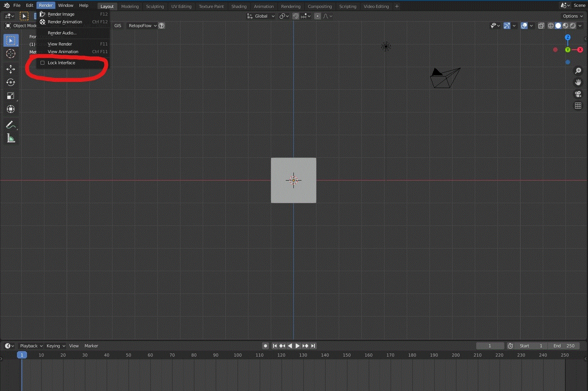Open the Transform Orientation Global dropdown
This screenshot has height=391, width=588.
[x=261, y=16]
